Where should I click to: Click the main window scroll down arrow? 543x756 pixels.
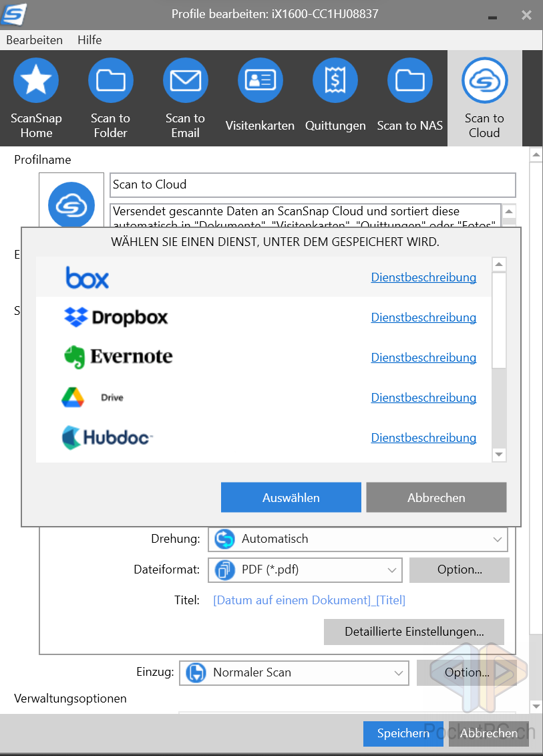pos(536,707)
